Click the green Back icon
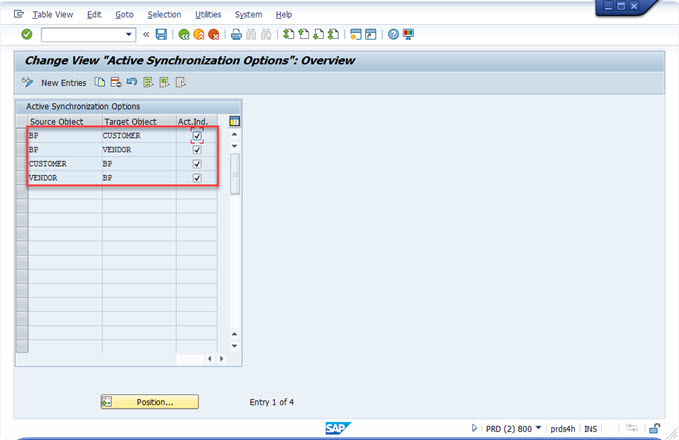Viewport: 679px width, 440px height. (184, 35)
